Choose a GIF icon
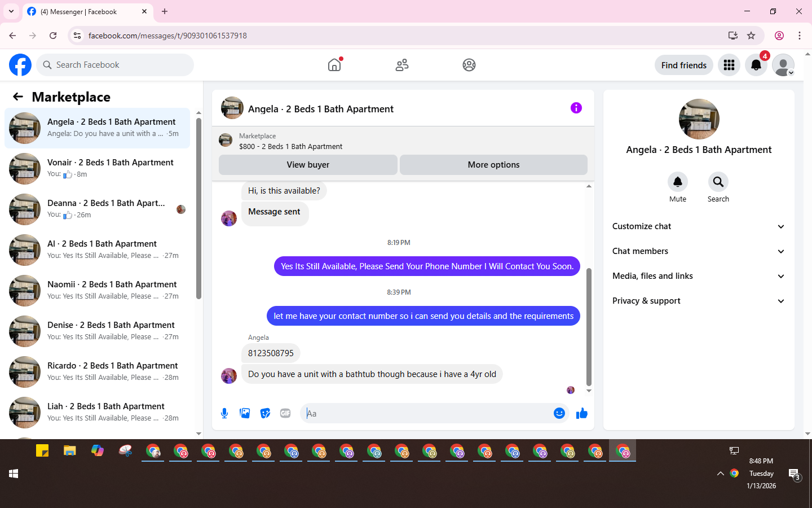Viewport: 812px width, 508px height. (285, 413)
